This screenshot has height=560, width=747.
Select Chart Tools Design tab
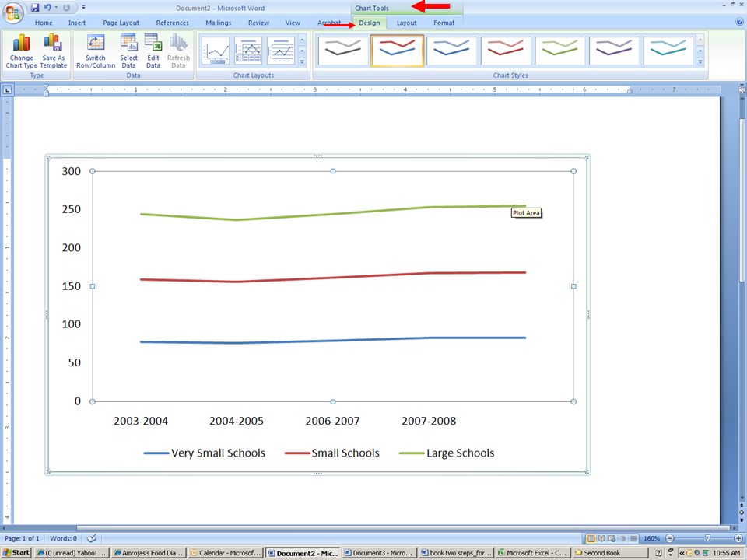pyautogui.click(x=370, y=23)
